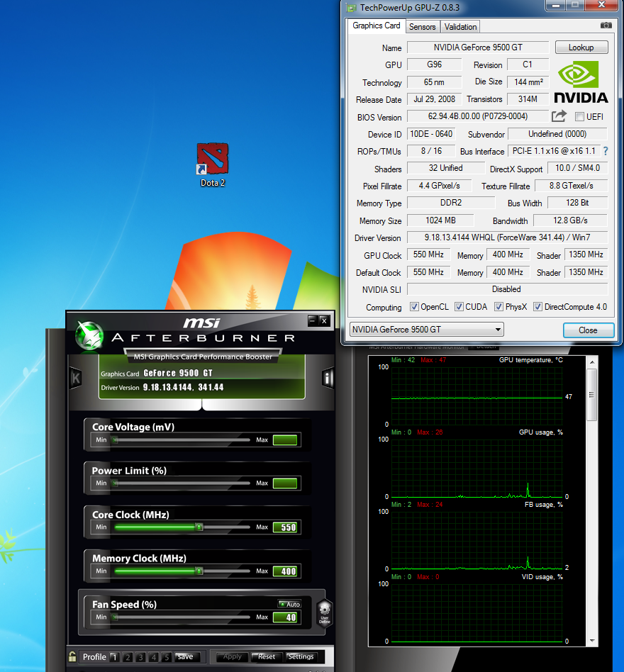
Task: Click the Core Voltage slider
Action: pos(181,439)
